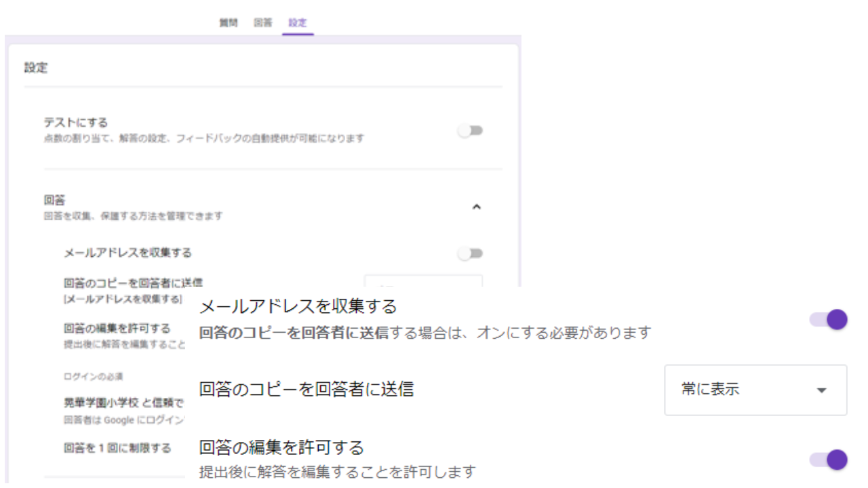This screenshot has width=868, height=488.
Task: Click the large メールアドレスを収集する label
Action: click(x=298, y=306)
